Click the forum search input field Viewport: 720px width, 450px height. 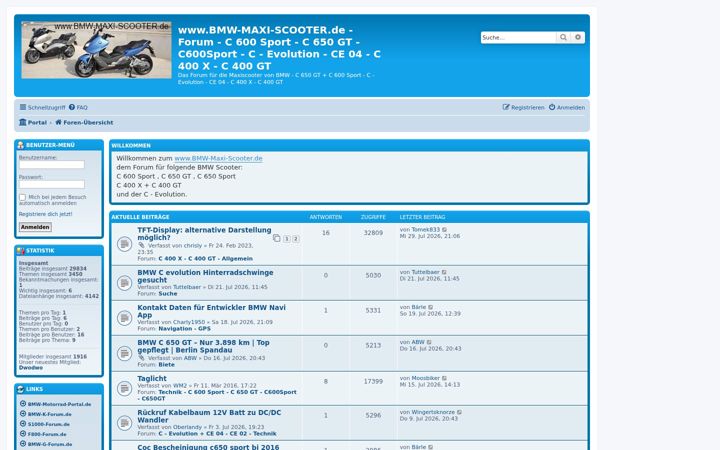pos(518,38)
